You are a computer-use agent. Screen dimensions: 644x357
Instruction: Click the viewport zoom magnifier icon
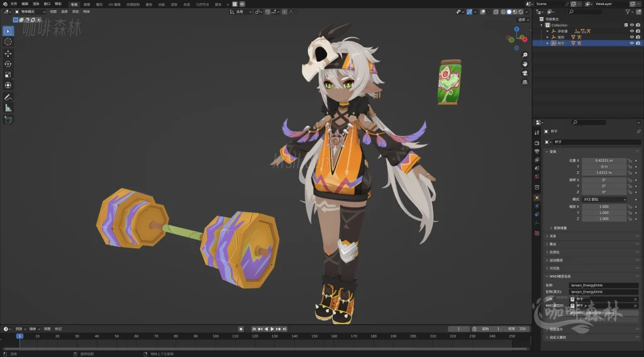pyautogui.click(x=525, y=55)
